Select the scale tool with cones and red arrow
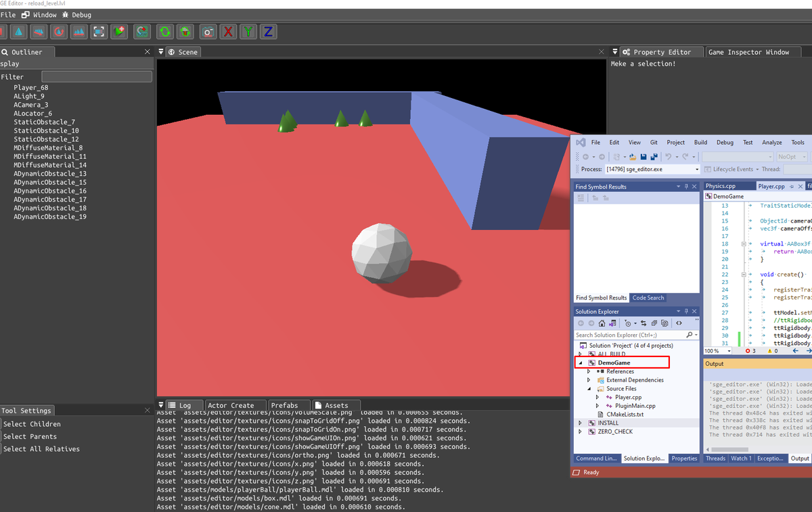Viewport: 812px width, 512px height. point(79,31)
